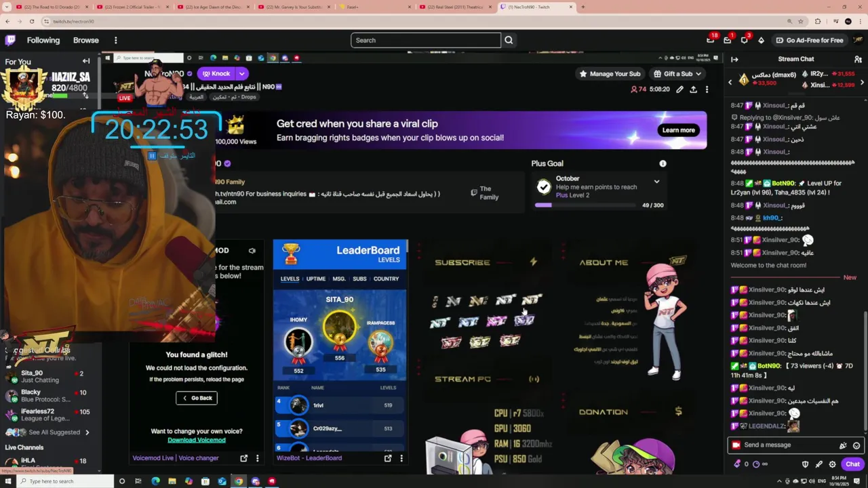
Task: Share the stream via upload icon
Action: [693, 89]
